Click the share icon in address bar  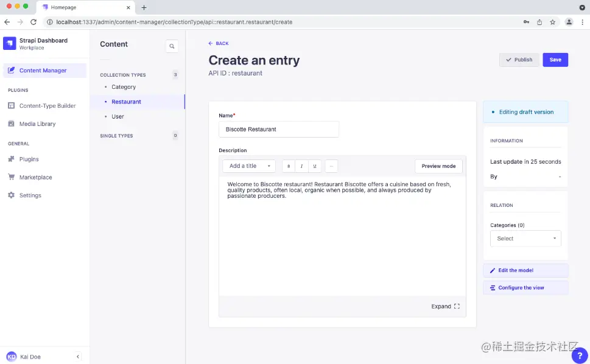coord(539,22)
